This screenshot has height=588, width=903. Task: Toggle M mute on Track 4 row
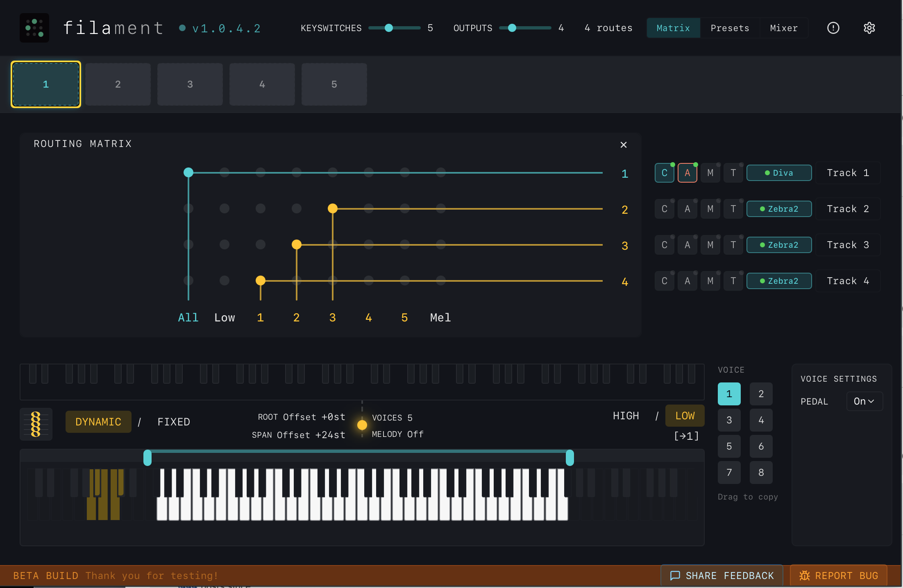[710, 281]
